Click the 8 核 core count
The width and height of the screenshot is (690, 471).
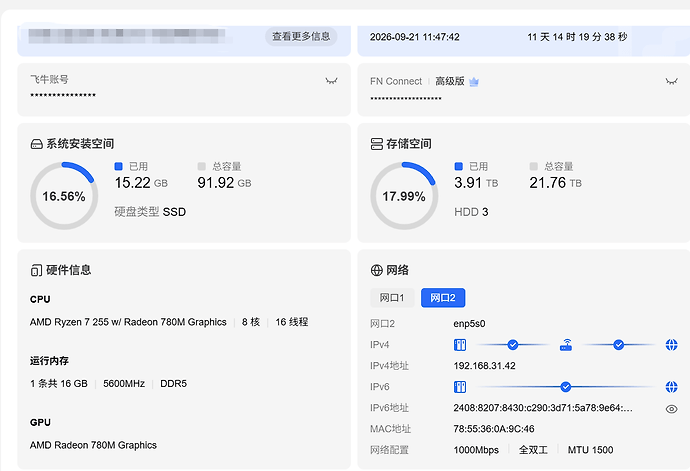point(251,322)
